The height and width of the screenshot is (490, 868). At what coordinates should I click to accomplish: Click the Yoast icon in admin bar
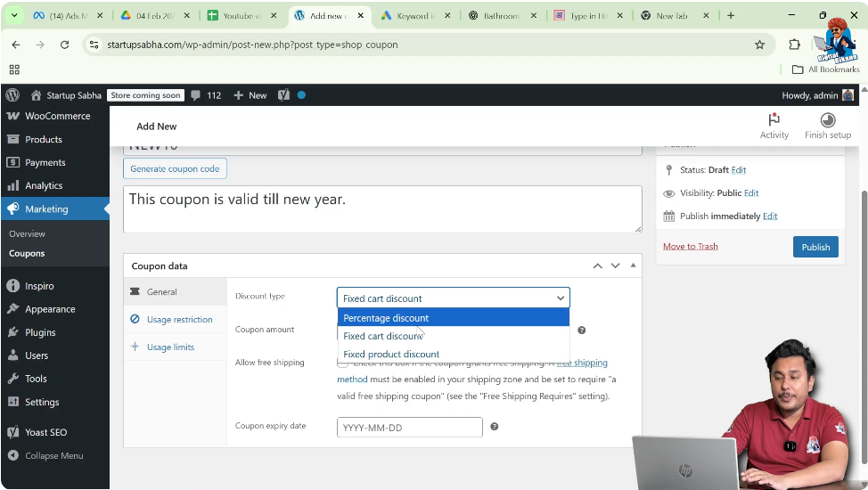pos(283,95)
